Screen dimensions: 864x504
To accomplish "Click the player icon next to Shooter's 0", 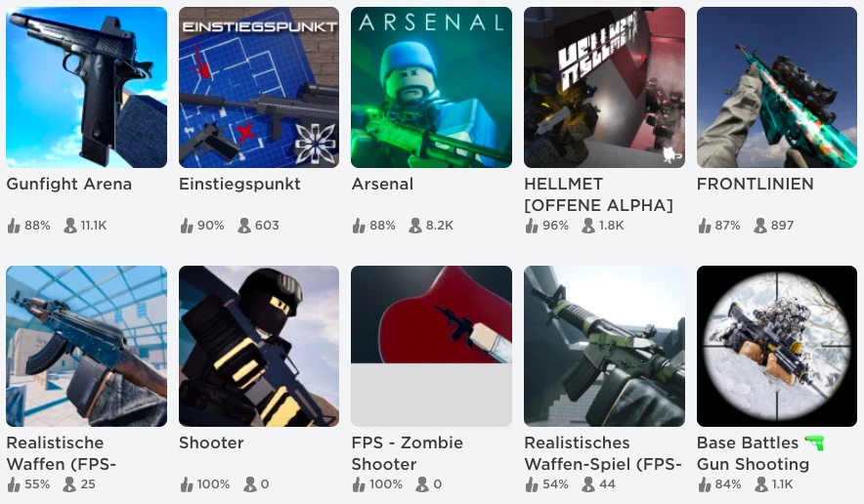I will (x=250, y=484).
